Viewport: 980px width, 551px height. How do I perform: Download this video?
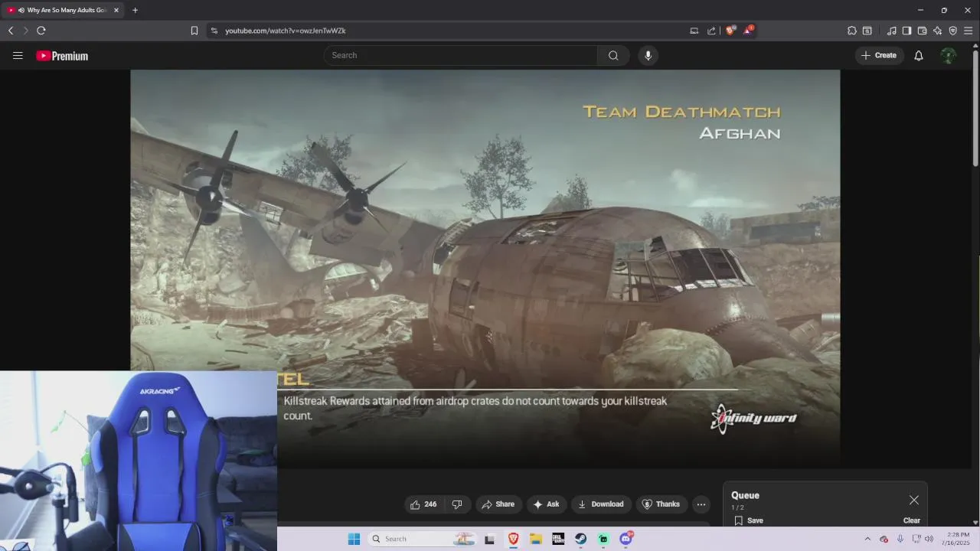click(601, 504)
